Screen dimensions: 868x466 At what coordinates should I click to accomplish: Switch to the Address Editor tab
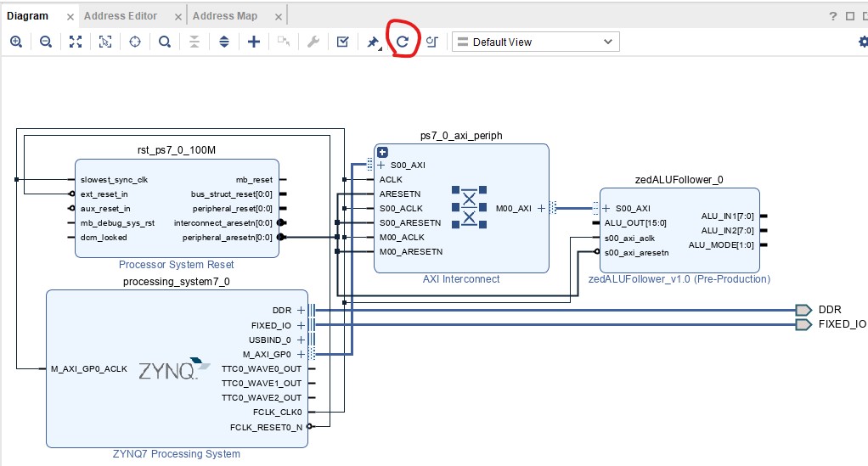[121, 15]
